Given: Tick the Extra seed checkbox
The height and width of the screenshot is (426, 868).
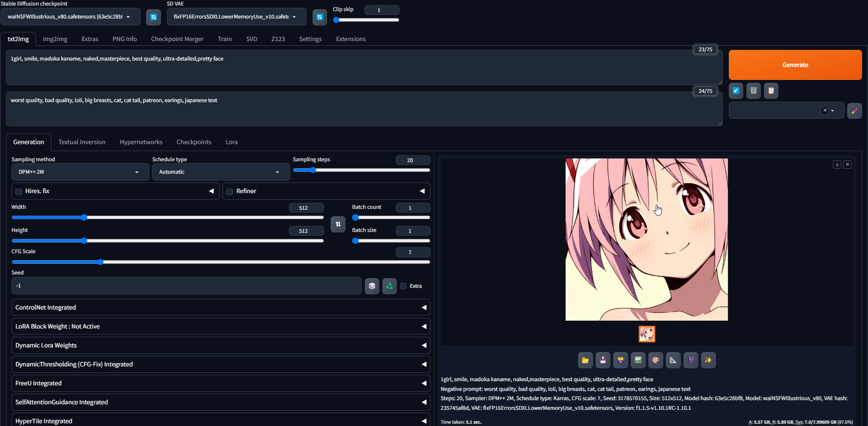Looking at the screenshot, I should 403,286.
